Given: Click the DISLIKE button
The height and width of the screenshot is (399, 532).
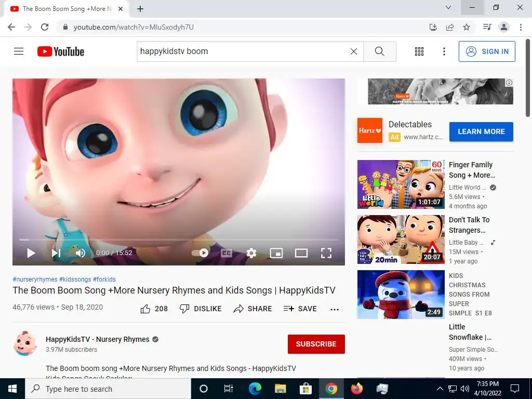Looking at the screenshot, I should coord(200,309).
